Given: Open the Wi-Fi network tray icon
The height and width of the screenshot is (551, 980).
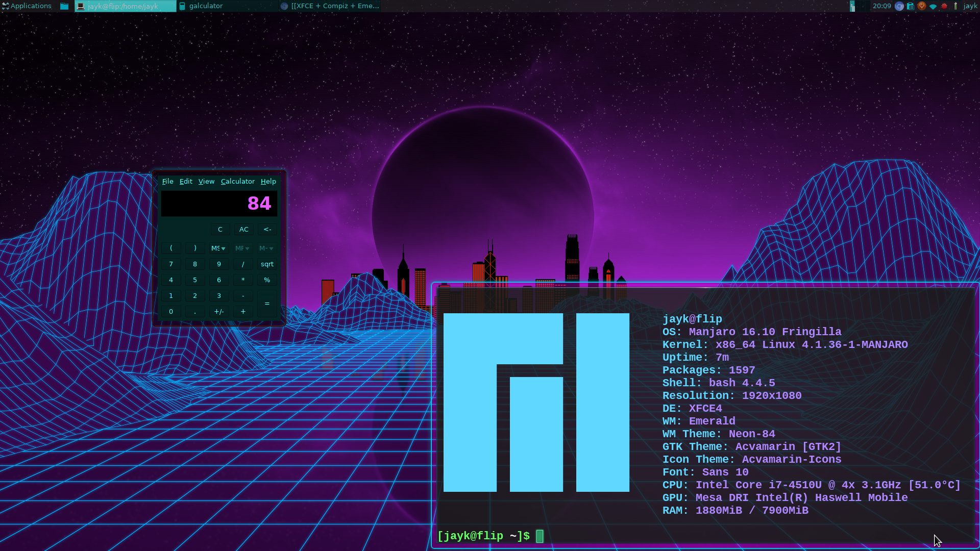Looking at the screenshot, I should 933,6.
